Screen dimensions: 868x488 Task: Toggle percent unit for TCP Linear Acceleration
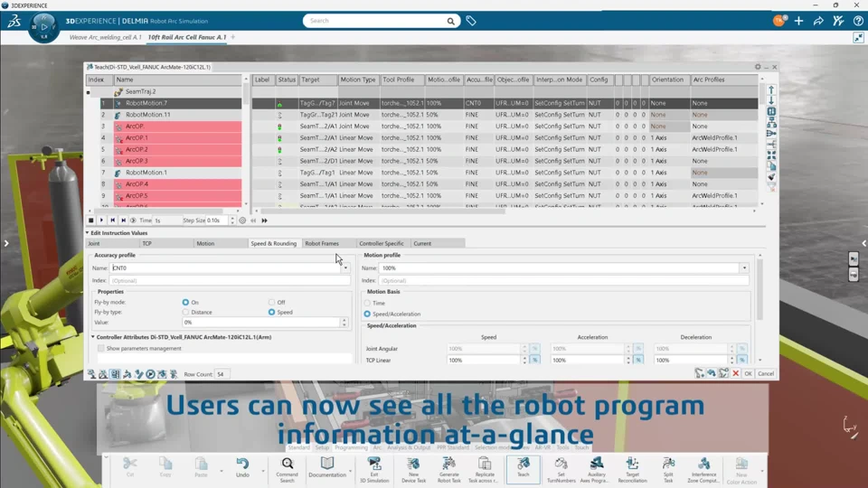pyautogui.click(x=638, y=361)
